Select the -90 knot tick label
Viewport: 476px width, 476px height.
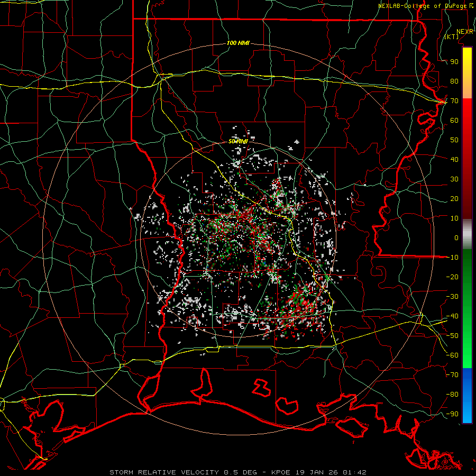click(452, 414)
